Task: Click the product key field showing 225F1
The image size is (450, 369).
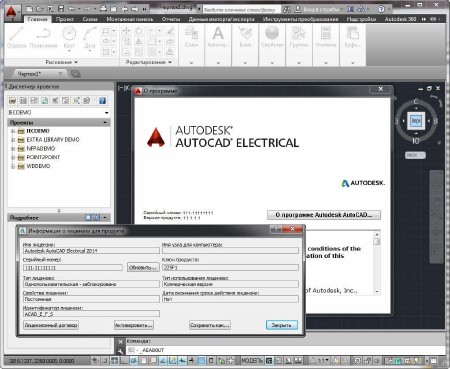Action: coord(230,268)
